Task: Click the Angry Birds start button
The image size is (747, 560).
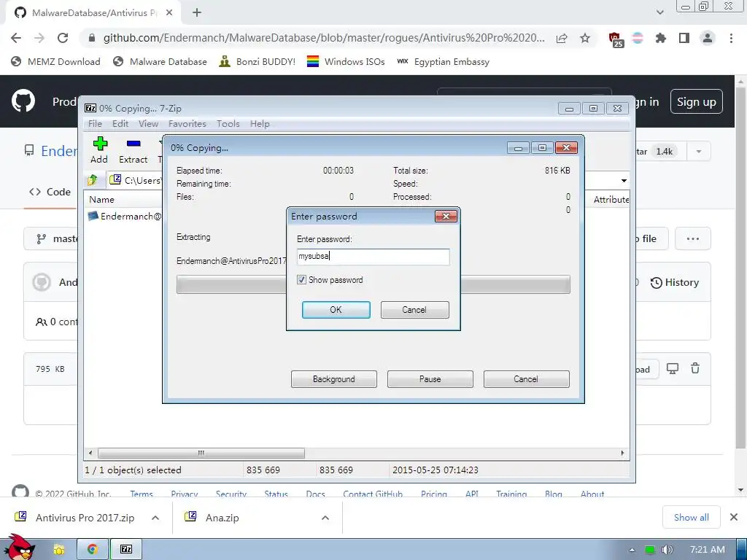Action: coord(20,547)
